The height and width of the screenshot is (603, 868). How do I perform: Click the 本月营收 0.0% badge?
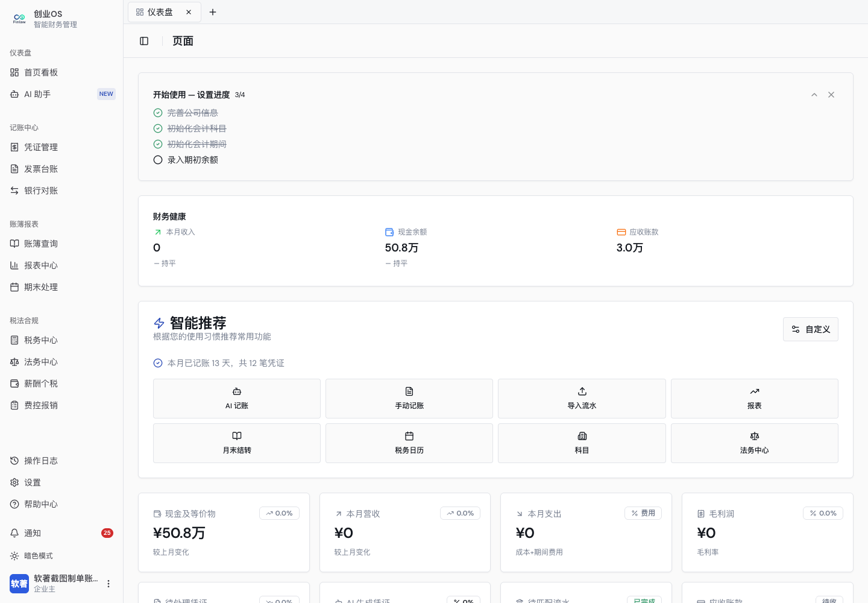pos(460,513)
